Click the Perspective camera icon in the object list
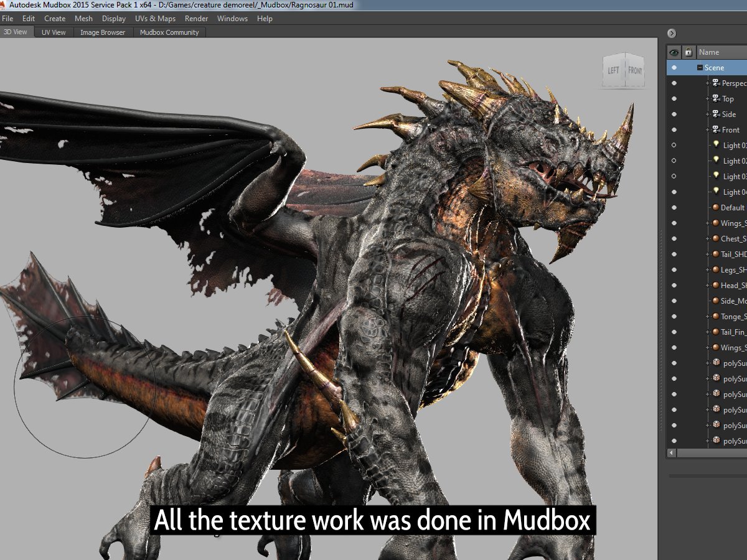Screen dimensions: 747x560 (x=716, y=83)
